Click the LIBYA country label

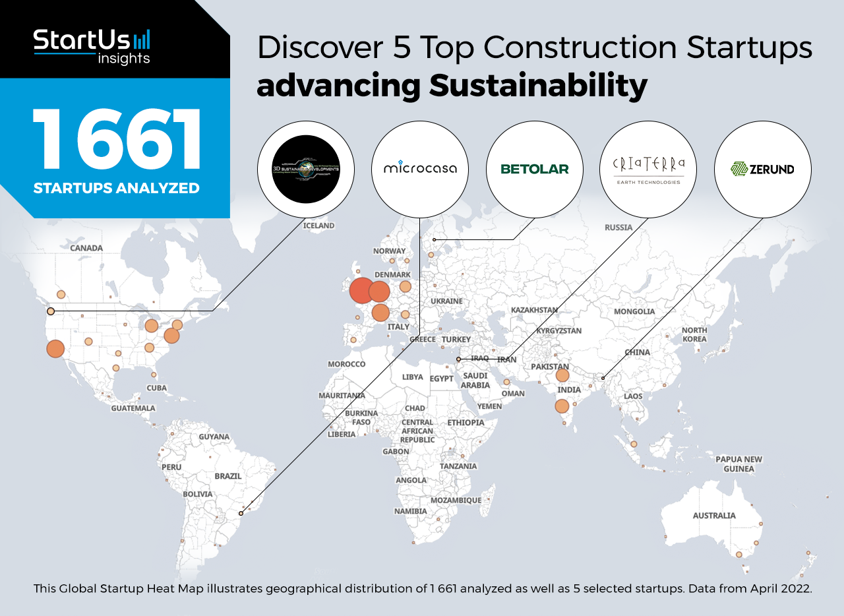412,377
